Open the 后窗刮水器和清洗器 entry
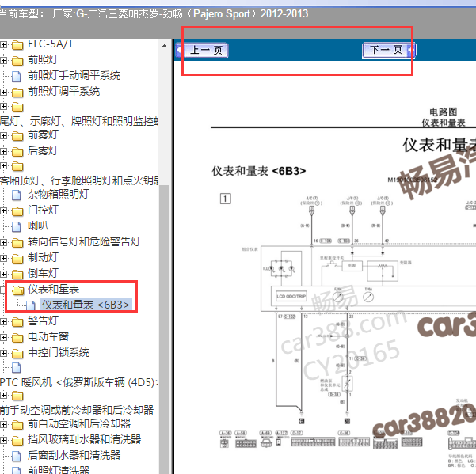476x474 pixels. point(74,455)
